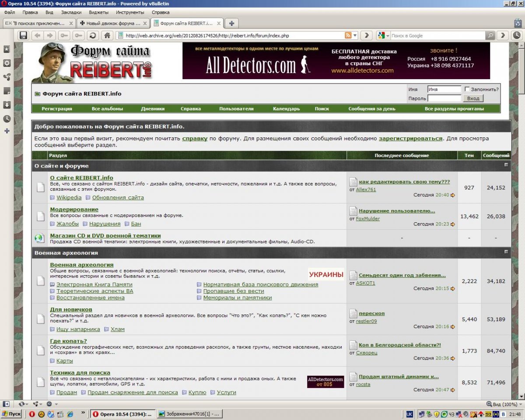Open the history clock panel in Opera sidebar

point(7,119)
